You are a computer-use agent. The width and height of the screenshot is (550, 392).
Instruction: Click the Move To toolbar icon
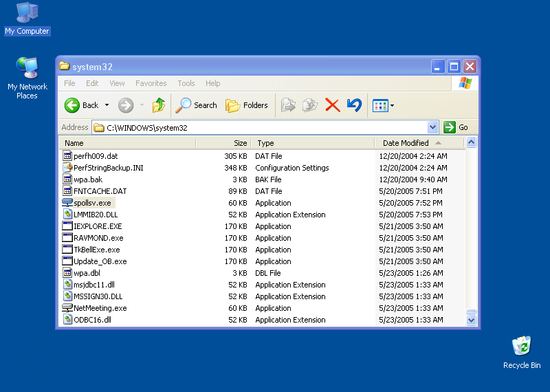click(288, 105)
